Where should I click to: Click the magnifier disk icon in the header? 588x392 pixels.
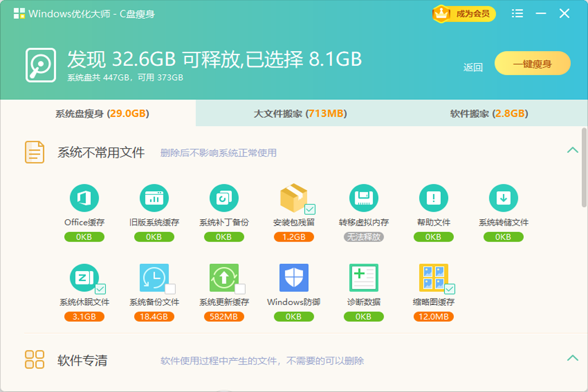[x=41, y=61]
